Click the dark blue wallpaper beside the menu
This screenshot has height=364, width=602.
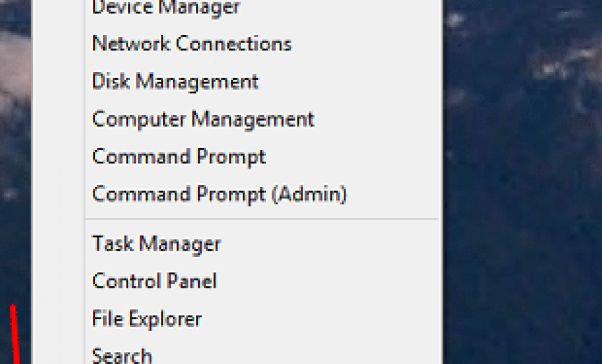(x=522, y=192)
